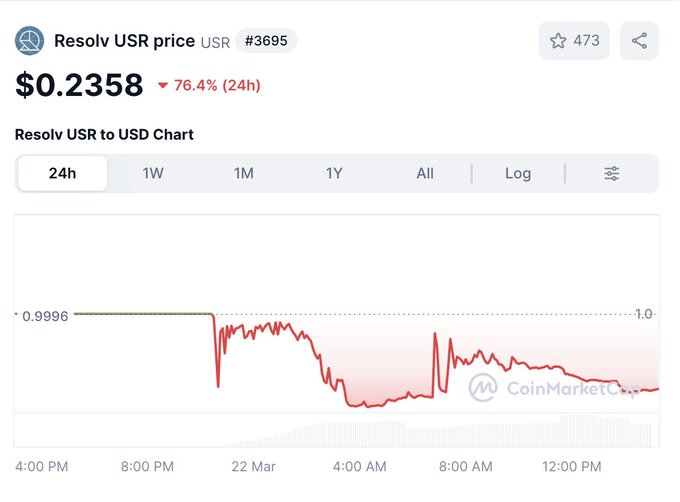Open the share options icon
The height and width of the screenshot is (502, 680).
(x=639, y=41)
